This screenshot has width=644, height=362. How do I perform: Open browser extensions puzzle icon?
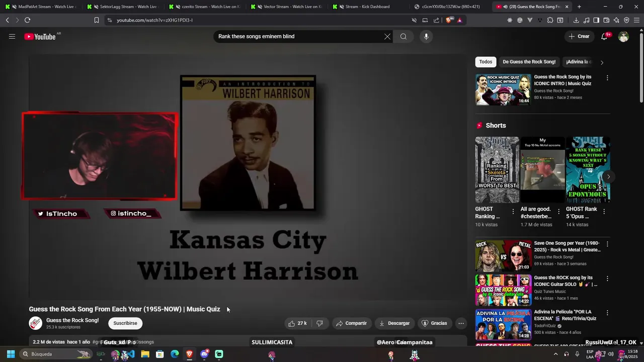(x=550, y=20)
